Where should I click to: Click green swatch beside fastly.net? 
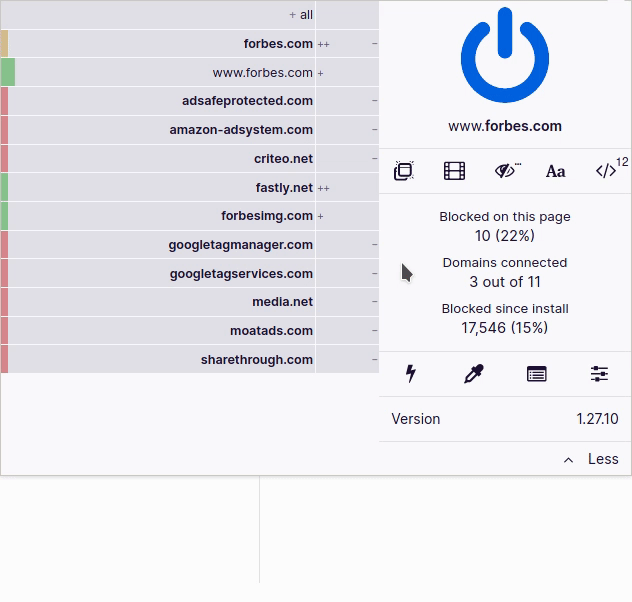[4, 187]
